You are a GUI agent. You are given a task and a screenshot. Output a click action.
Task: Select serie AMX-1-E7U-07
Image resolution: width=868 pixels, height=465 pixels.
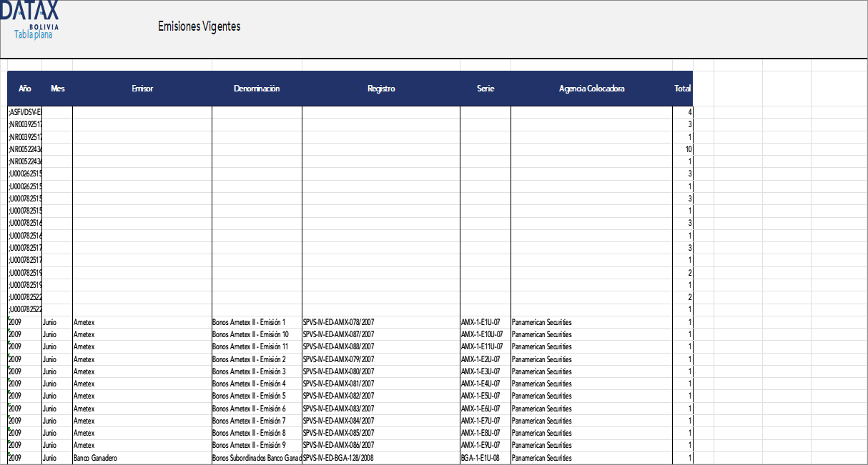[485, 421]
